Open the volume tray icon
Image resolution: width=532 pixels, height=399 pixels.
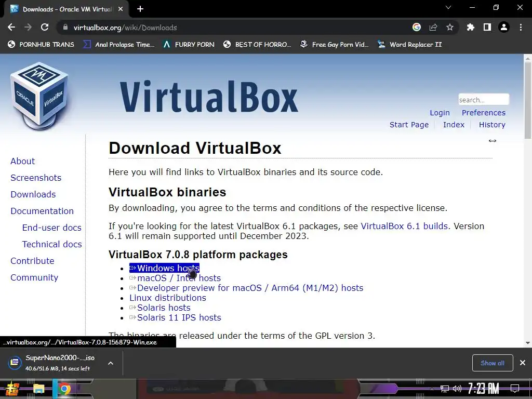(x=457, y=389)
